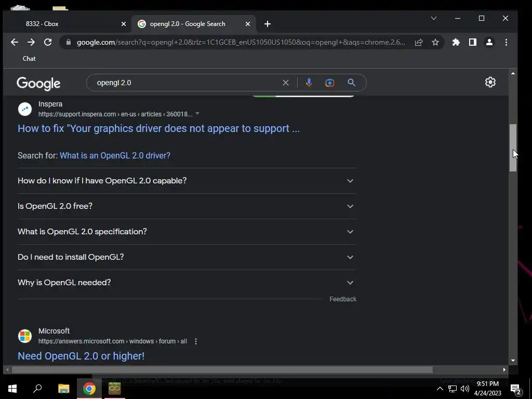Open the Inspera graphics driver result

point(159,128)
